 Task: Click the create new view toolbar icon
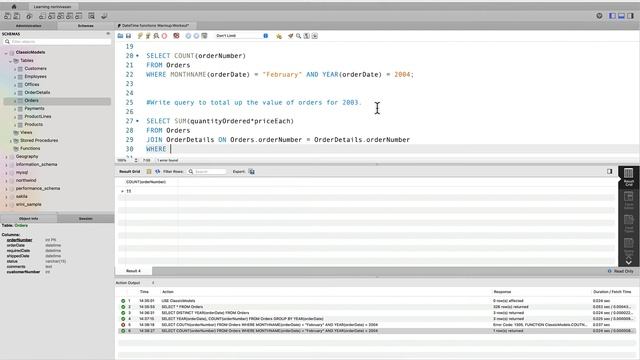pos(60,16)
